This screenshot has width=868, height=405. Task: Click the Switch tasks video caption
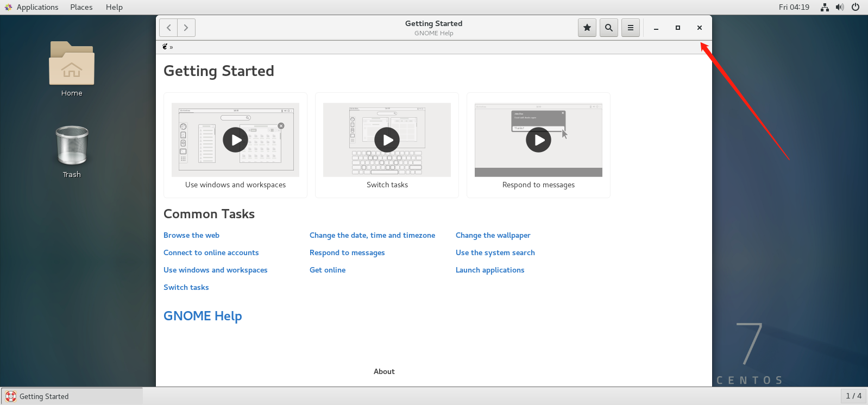(387, 185)
